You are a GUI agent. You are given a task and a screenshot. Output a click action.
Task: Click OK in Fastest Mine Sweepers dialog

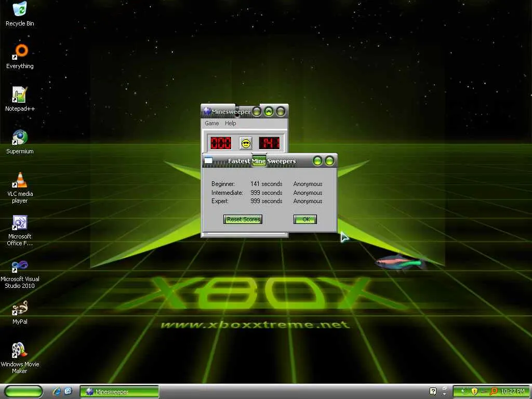click(x=305, y=219)
